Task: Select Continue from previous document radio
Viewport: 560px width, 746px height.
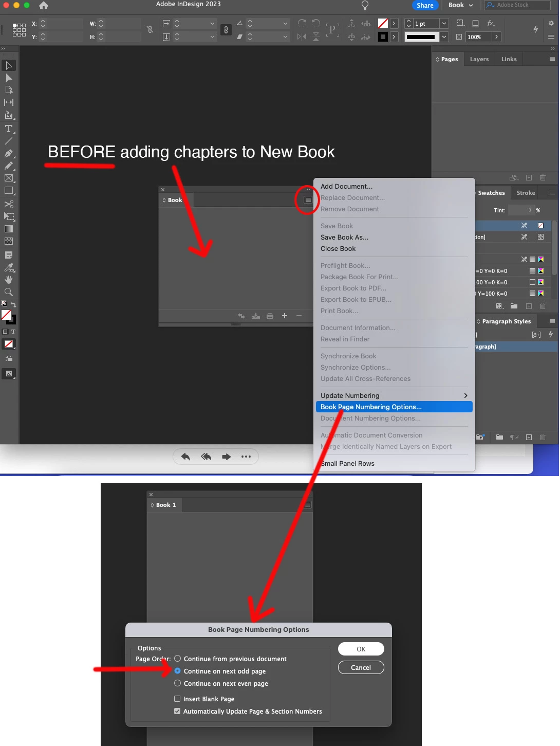Action: coord(178,659)
